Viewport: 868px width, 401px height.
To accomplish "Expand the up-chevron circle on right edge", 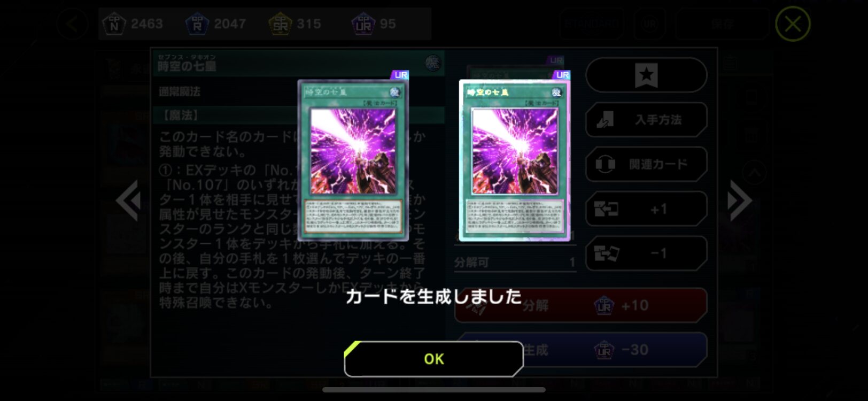I will click(754, 173).
